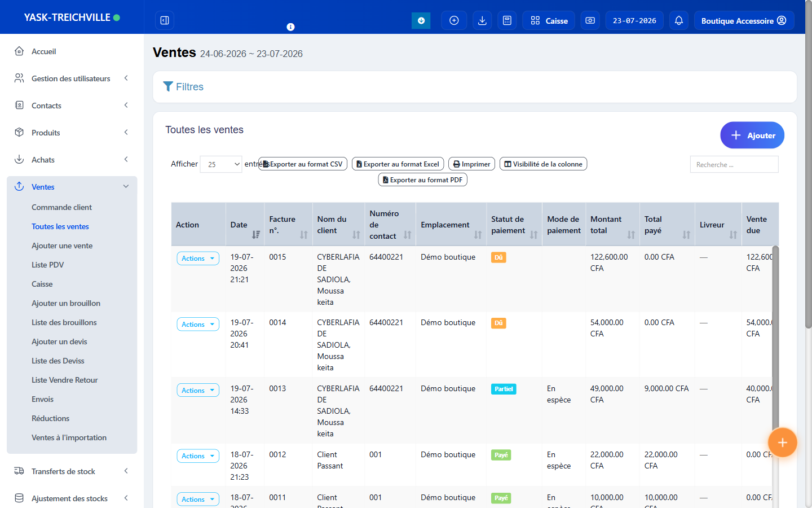Expand Transferts de stock chevron
Viewport: 812px width, 508px height.
coord(126,471)
